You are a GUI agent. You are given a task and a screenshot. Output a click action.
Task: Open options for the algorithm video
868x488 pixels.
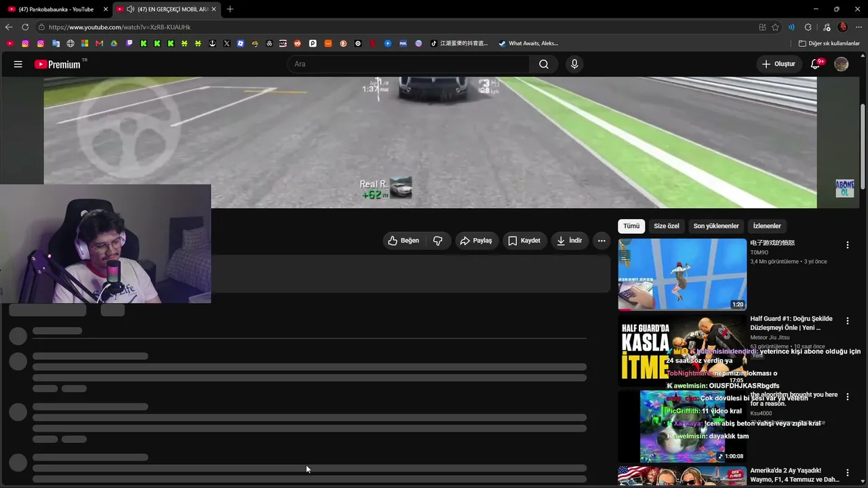(x=847, y=397)
